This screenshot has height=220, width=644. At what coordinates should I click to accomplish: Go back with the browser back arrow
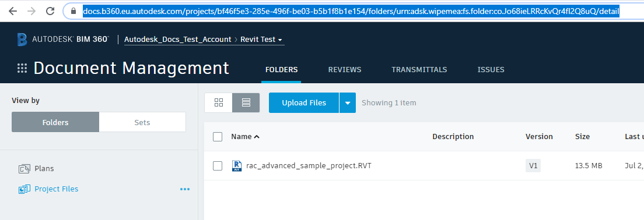click(x=13, y=12)
